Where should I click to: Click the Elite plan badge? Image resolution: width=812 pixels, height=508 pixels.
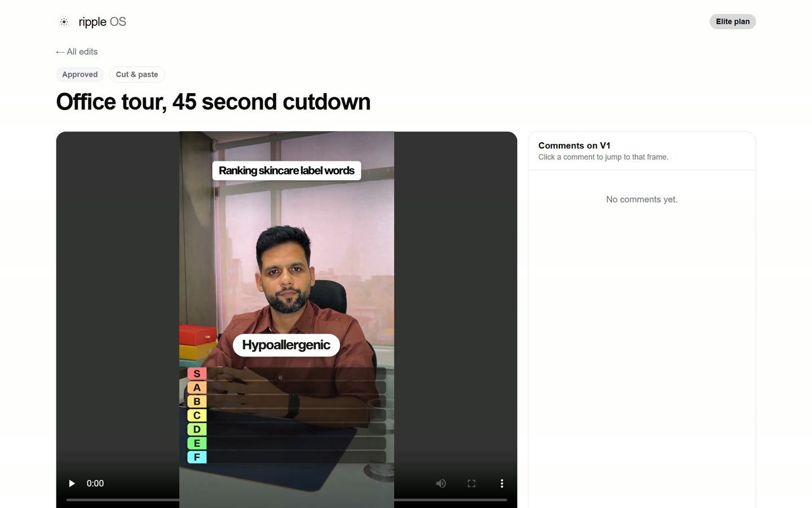(x=732, y=21)
